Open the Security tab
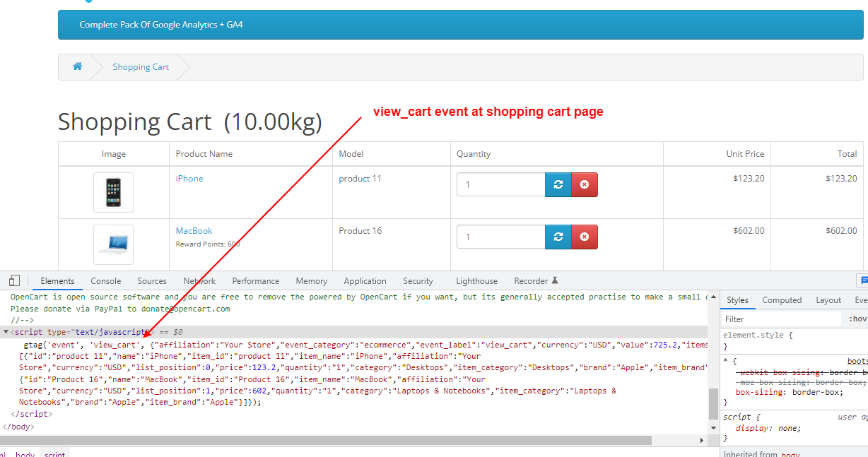The height and width of the screenshot is (457, 868). [418, 280]
